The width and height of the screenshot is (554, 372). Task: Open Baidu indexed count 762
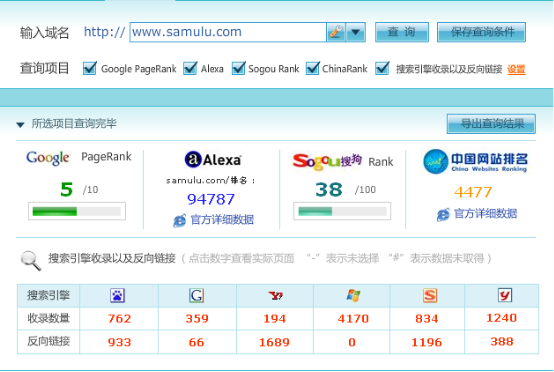(119, 319)
